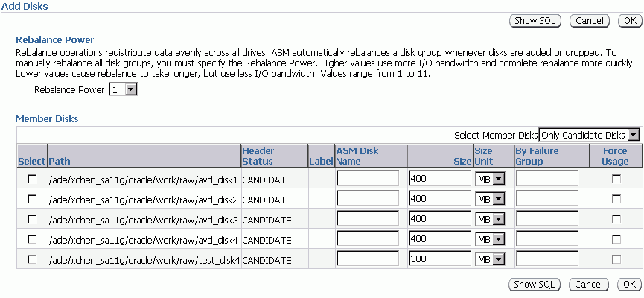Viewport: 644px width, 298px height.
Task: Enable Force Usage for avd_disk1
Action: coord(616,179)
